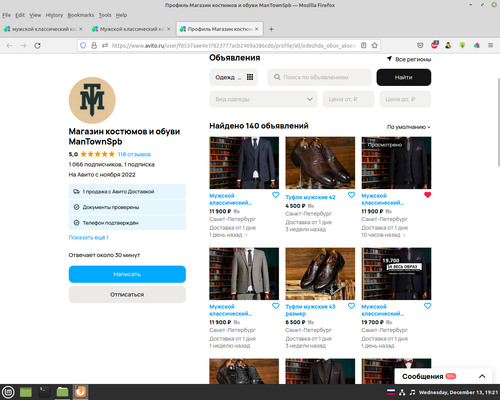Favorite the grey suit listing from 1 week ago
500x400 pixels.
click(276, 306)
